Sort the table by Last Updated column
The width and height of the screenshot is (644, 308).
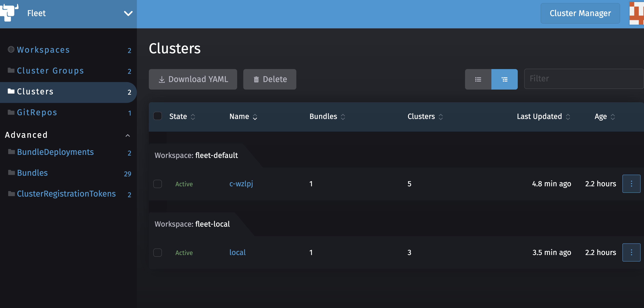point(540,116)
